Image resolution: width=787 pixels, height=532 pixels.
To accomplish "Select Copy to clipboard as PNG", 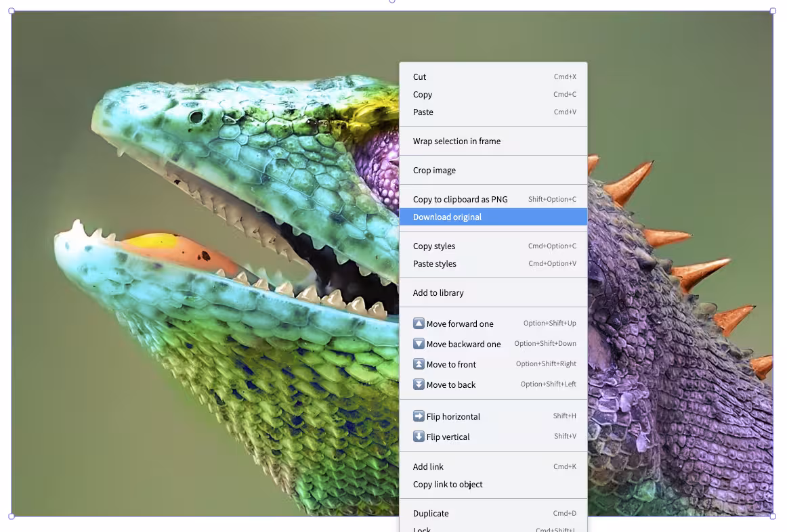I will click(x=493, y=199).
